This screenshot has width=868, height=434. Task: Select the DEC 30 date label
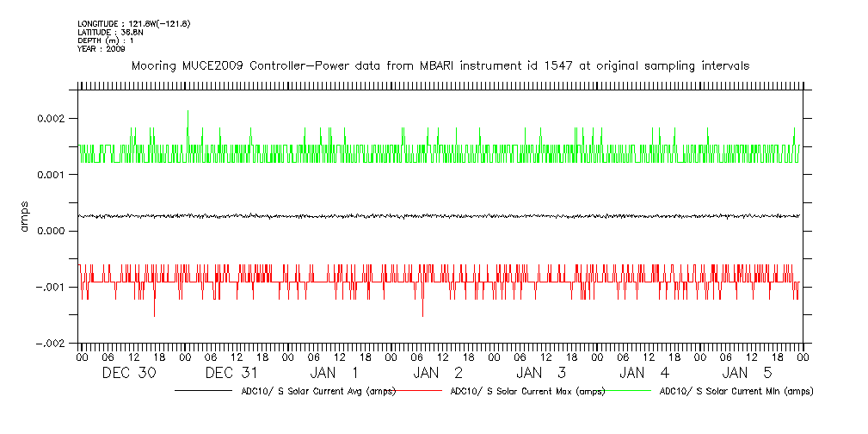pyautogui.click(x=129, y=374)
